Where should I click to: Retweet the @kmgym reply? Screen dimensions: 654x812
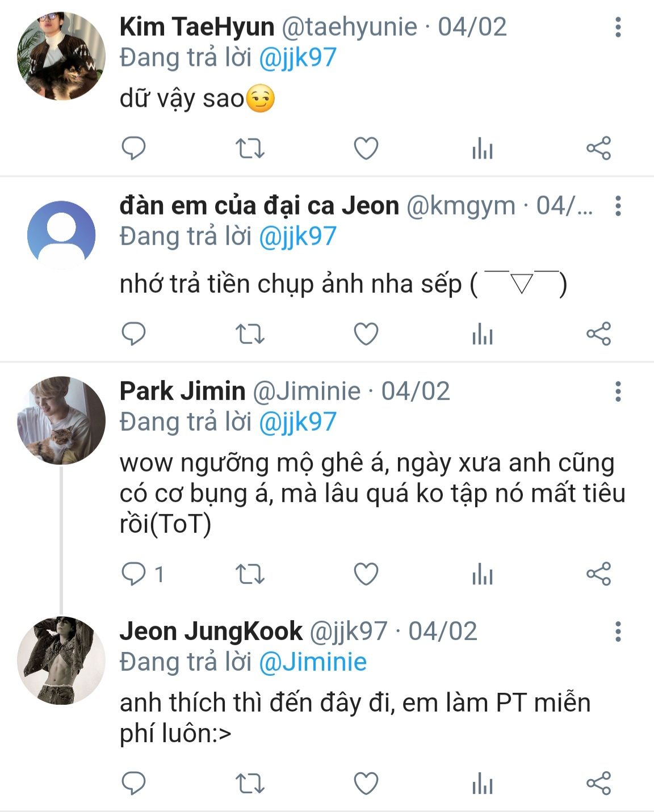250,334
